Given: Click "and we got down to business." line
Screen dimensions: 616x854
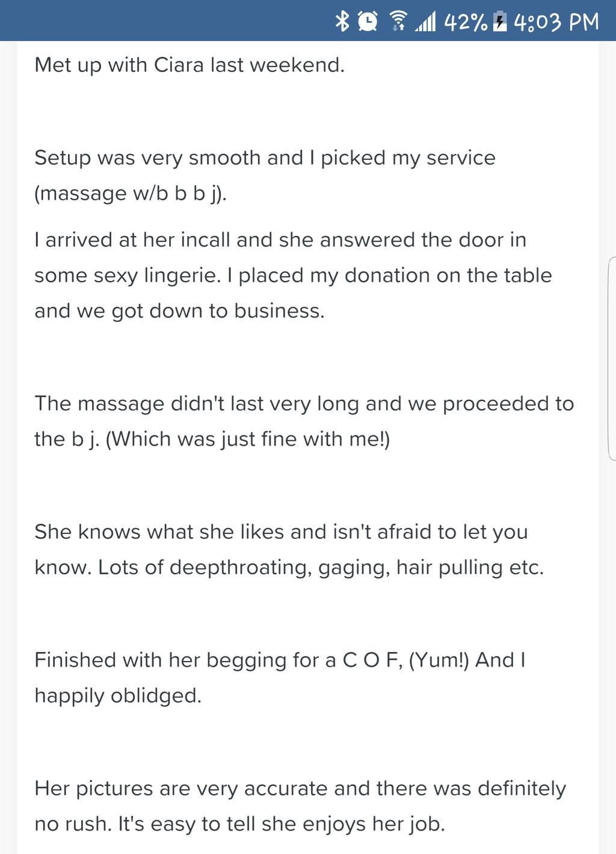Looking at the screenshot, I should [x=179, y=311].
